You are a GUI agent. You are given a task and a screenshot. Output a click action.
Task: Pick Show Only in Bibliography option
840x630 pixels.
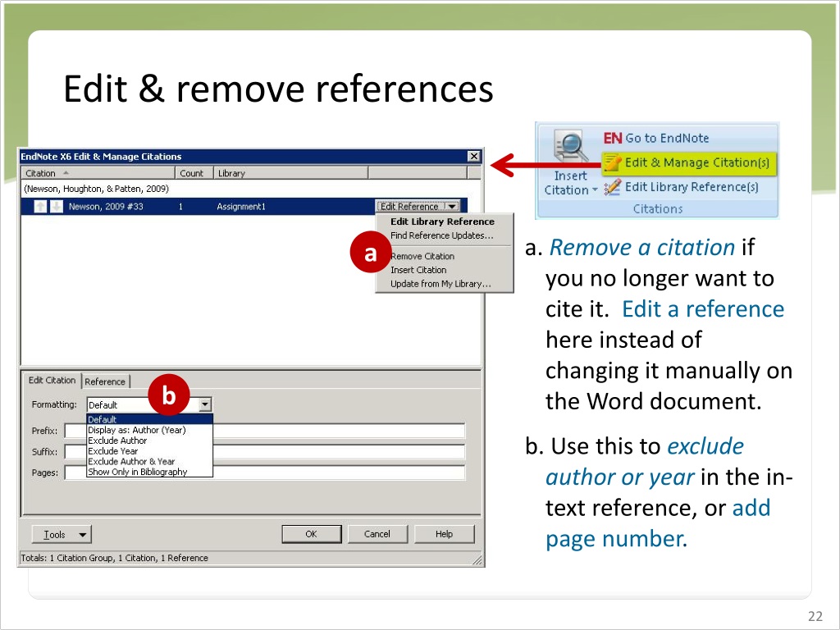[149, 472]
